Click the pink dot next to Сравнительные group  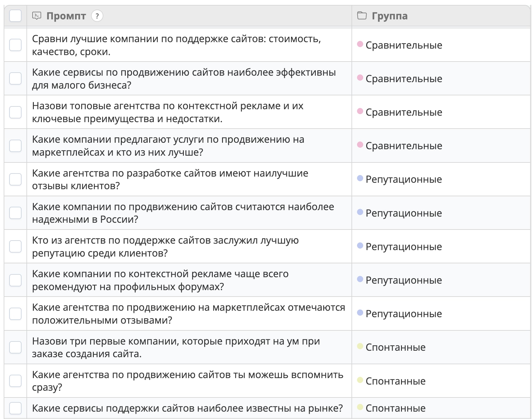(360, 45)
